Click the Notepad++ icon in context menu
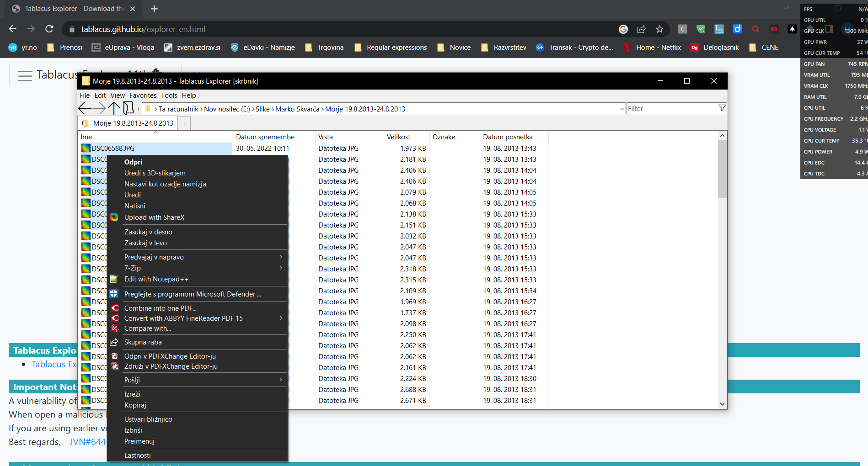This screenshot has width=868, height=466. (114, 279)
